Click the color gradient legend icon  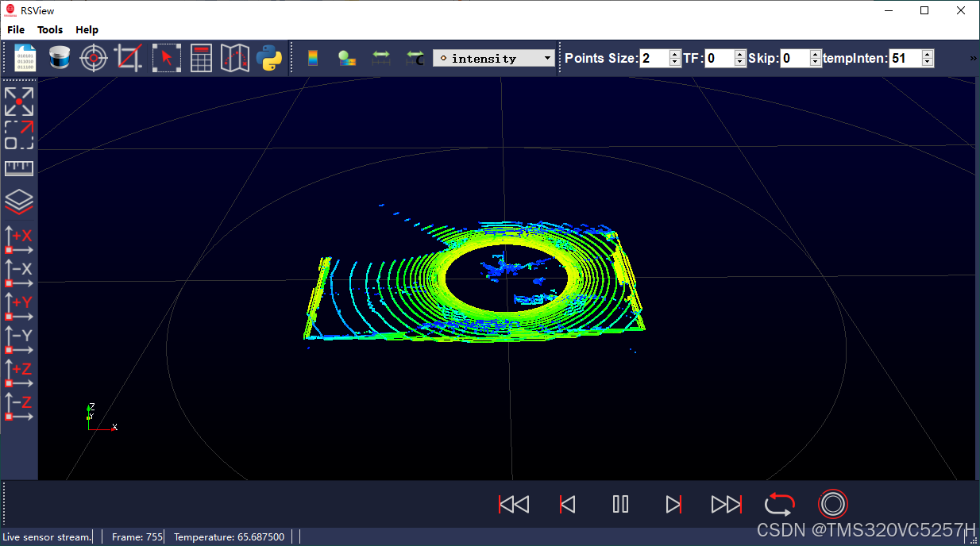[x=313, y=58]
